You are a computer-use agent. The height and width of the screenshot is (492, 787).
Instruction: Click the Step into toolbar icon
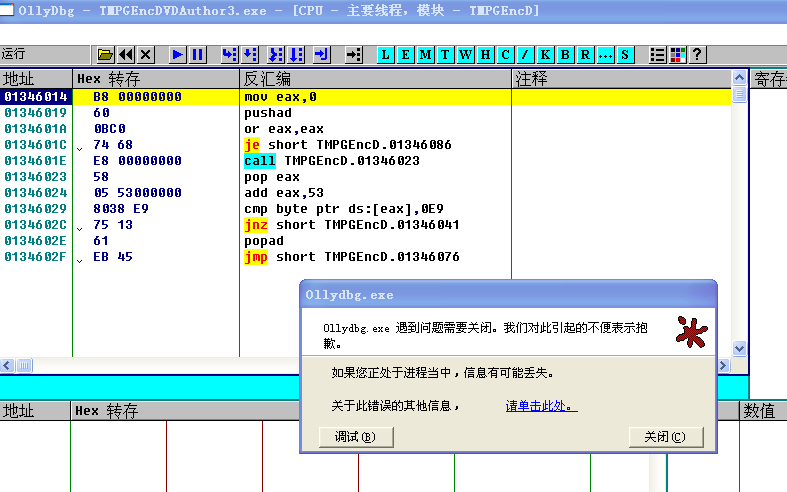pyautogui.click(x=229, y=54)
